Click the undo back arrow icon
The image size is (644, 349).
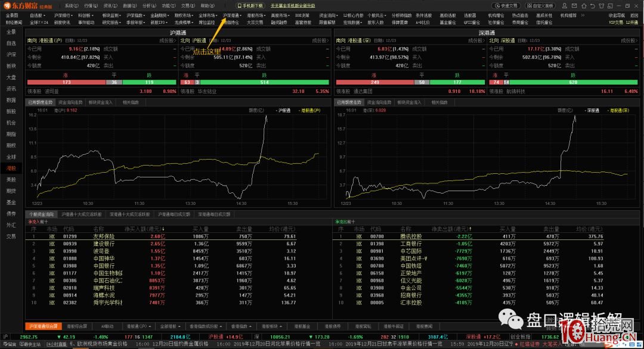[593, 6]
